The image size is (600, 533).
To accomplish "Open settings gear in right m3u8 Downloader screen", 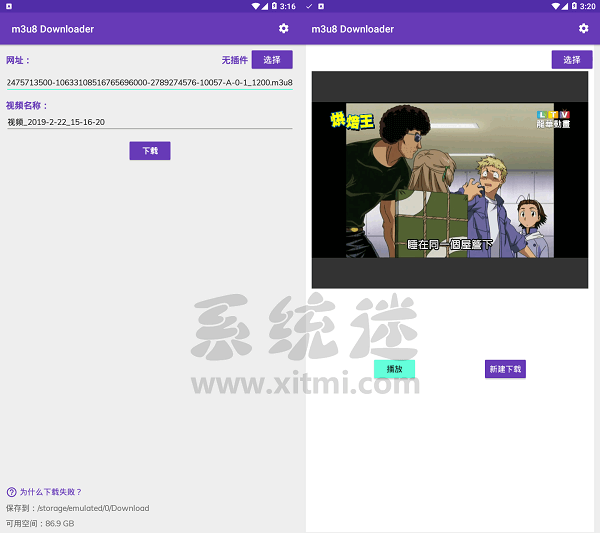I will click(x=584, y=29).
